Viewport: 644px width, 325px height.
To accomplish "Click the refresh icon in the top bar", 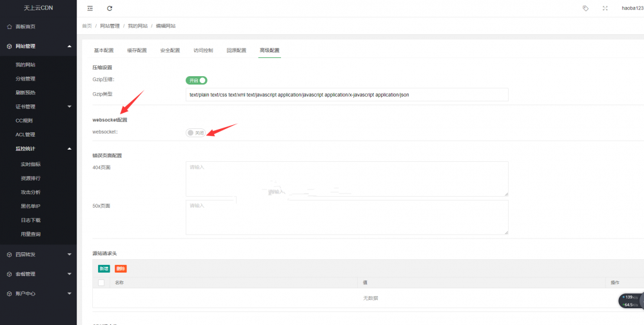I will (x=110, y=8).
